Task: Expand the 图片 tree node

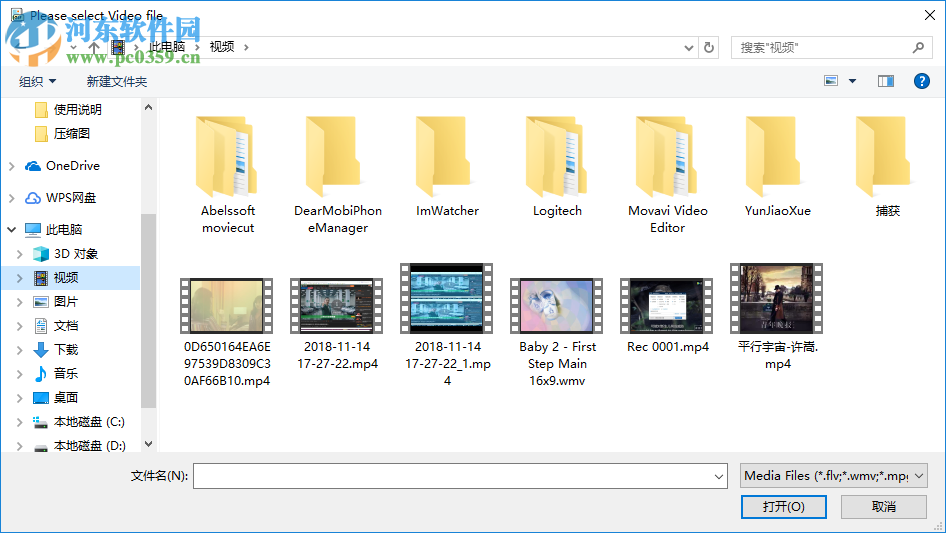Action: 20,302
